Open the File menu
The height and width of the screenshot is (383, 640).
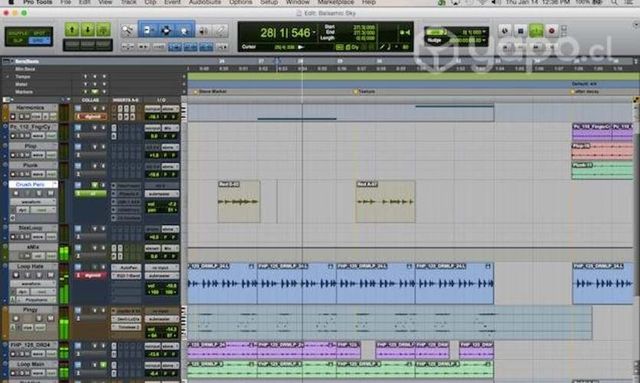[x=66, y=2]
